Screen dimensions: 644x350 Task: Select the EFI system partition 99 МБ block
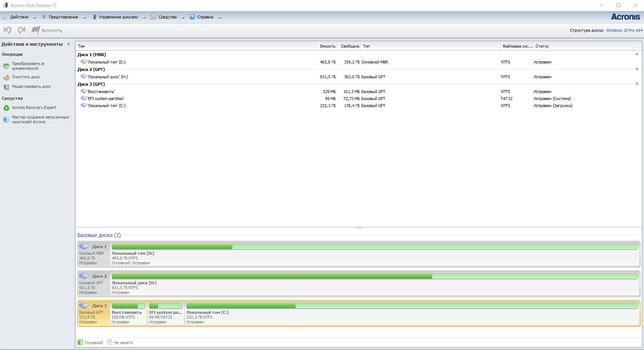166,313
